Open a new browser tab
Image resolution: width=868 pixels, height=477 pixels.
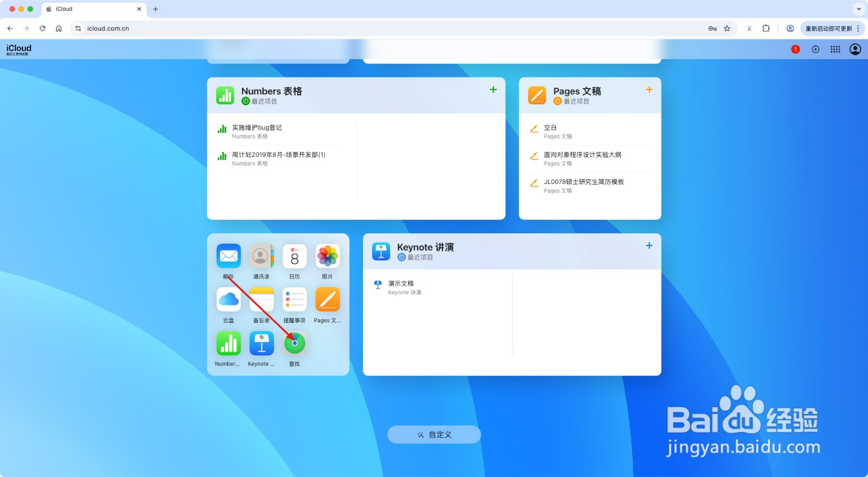click(155, 9)
